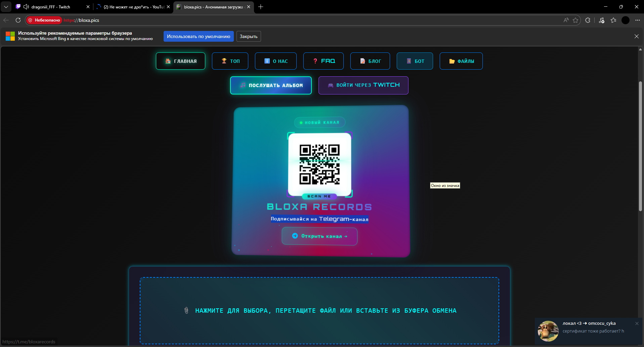Click the Telegram icon on Открыть канал button
644x347 pixels.
[295, 236]
